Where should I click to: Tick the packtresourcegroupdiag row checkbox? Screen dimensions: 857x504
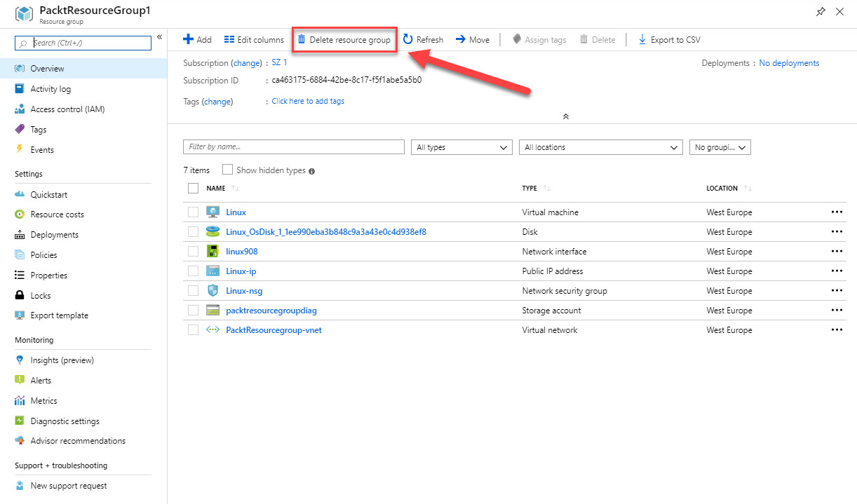click(193, 310)
